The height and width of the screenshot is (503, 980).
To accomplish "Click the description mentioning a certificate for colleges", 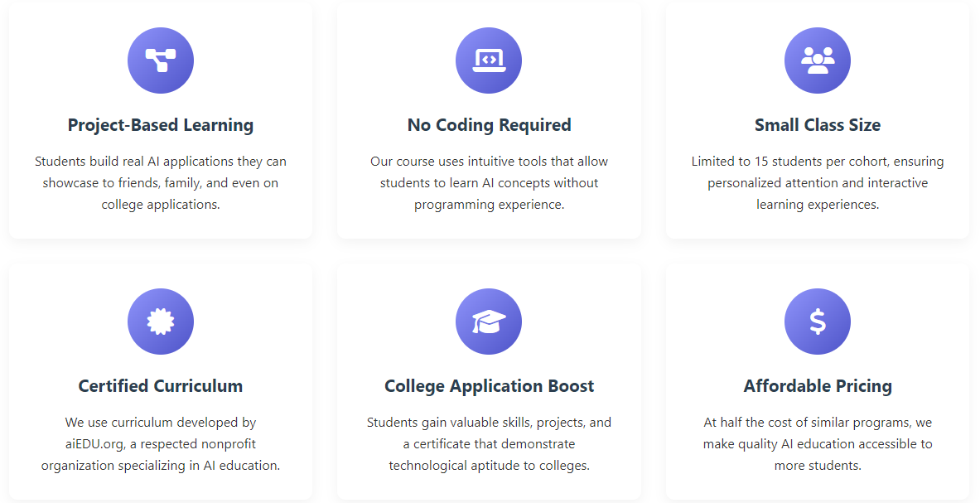I will (489, 444).
